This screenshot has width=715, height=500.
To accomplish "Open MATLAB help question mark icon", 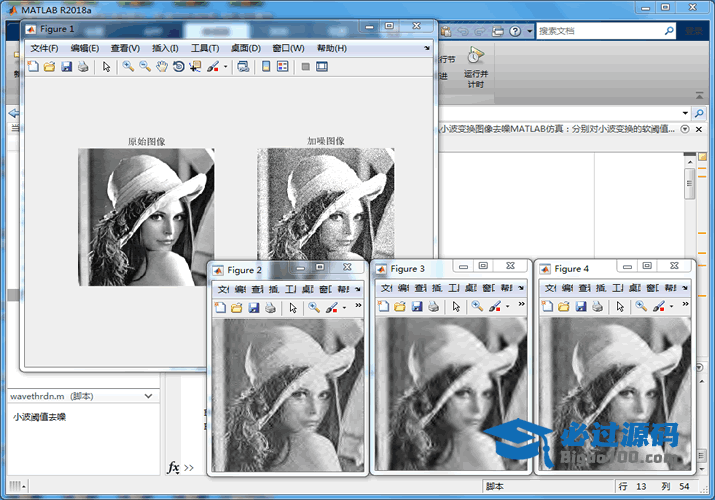I will click(515, 31).
